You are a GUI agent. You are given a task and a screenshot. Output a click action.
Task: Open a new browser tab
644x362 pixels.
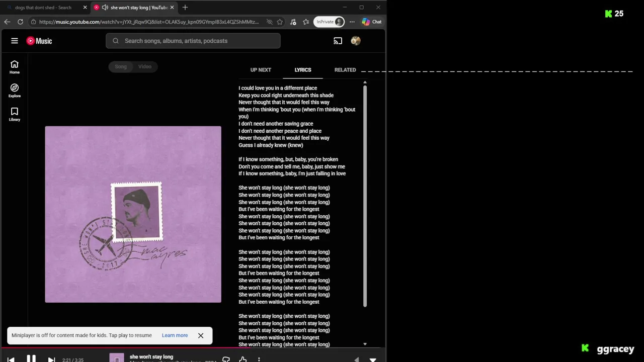185,8
